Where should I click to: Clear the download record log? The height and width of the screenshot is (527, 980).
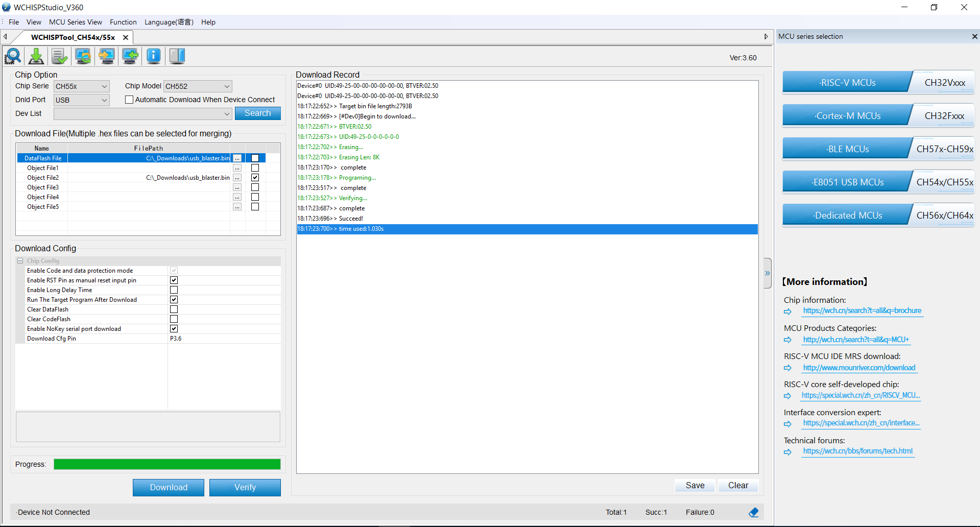(738, 486)
